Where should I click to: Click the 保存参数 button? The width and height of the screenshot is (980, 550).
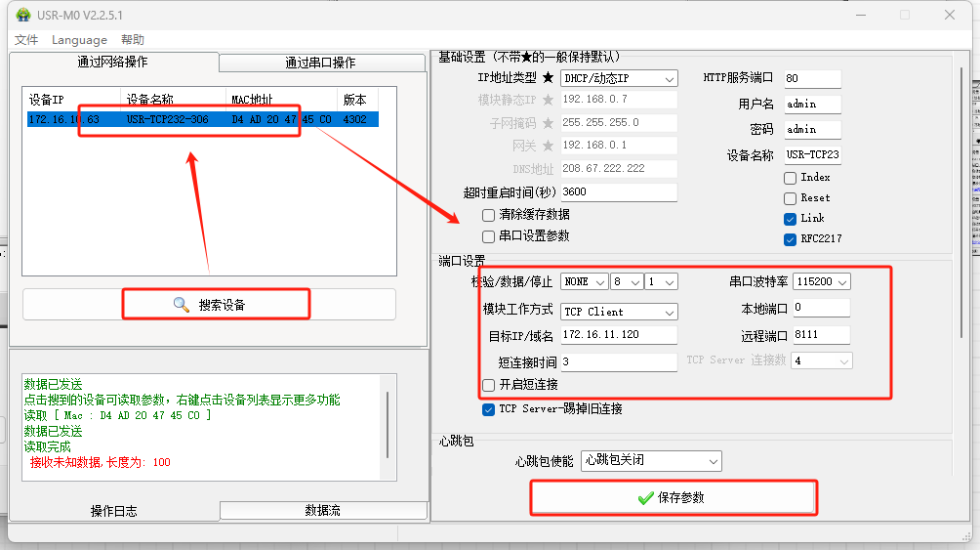pyautogui.click(x=674, y=498)
